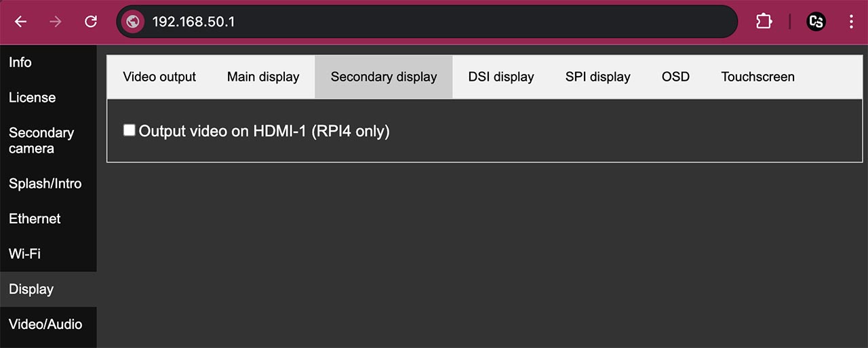Open the CS profile avatar
The height and width of the screenshot is (348, 868).
[x=816, y=22]
